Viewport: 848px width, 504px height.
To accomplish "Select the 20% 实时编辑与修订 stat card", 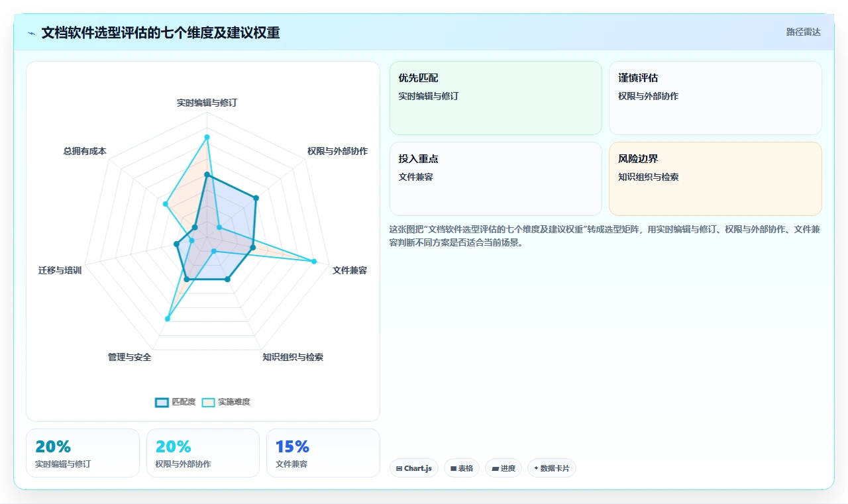I will (83, 453).
